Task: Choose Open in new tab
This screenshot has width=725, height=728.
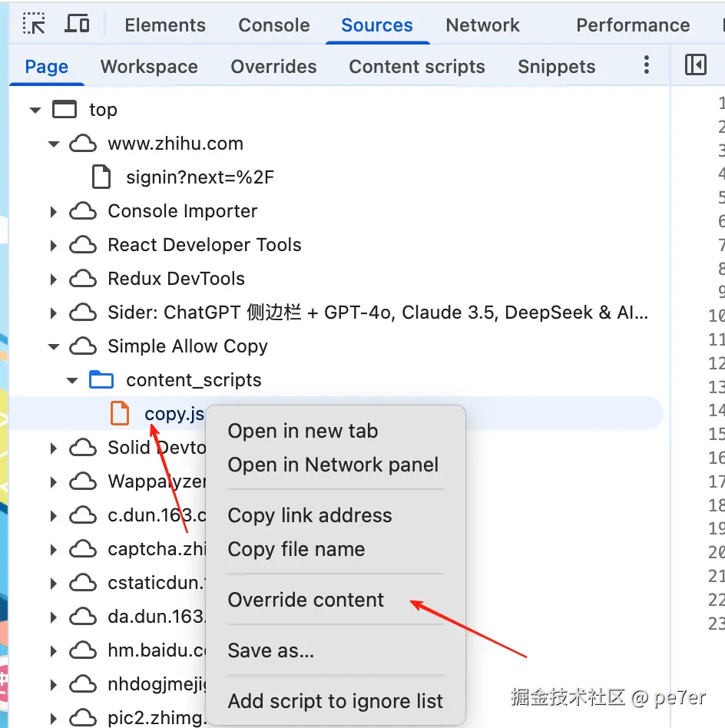Action: point(303,431)
